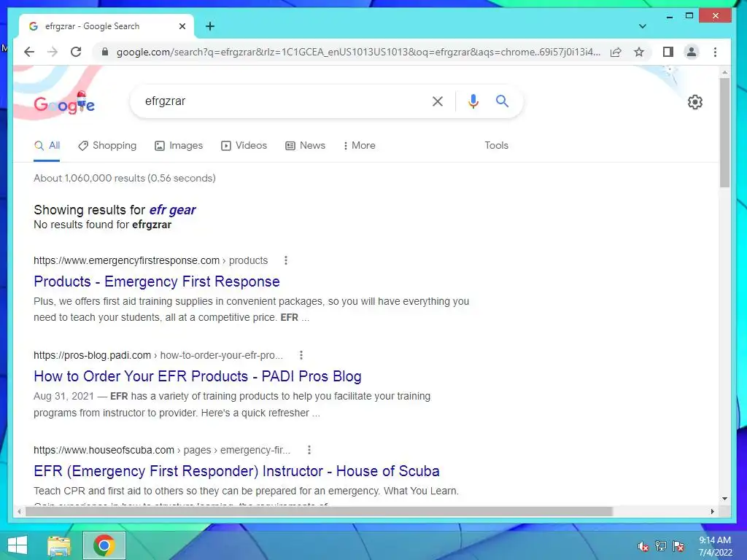Click the vertical scrollbar thumb
The width and height of the screenshot is (747, 560).
pos(724,133)
